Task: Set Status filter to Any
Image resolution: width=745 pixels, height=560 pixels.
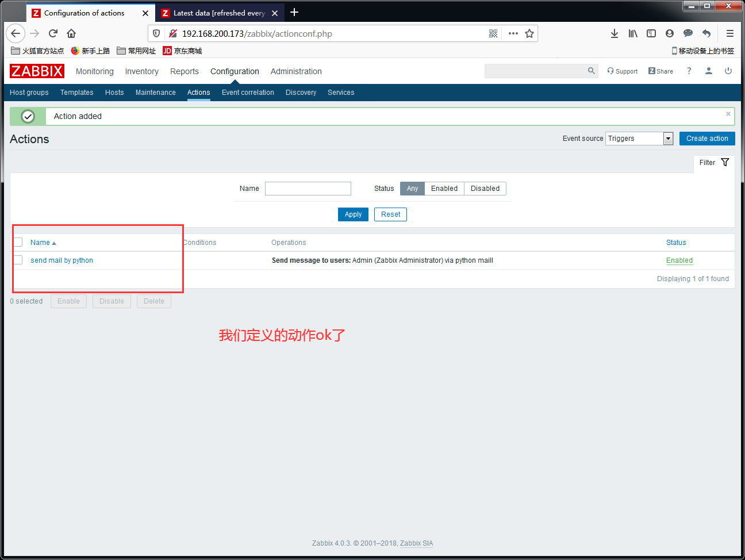Action: point(412,188)
